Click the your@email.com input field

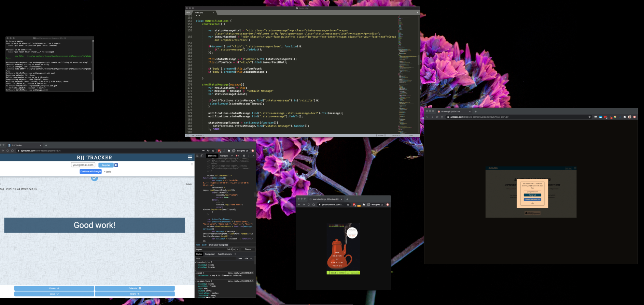pyautogui.click(x=83, y=165)
